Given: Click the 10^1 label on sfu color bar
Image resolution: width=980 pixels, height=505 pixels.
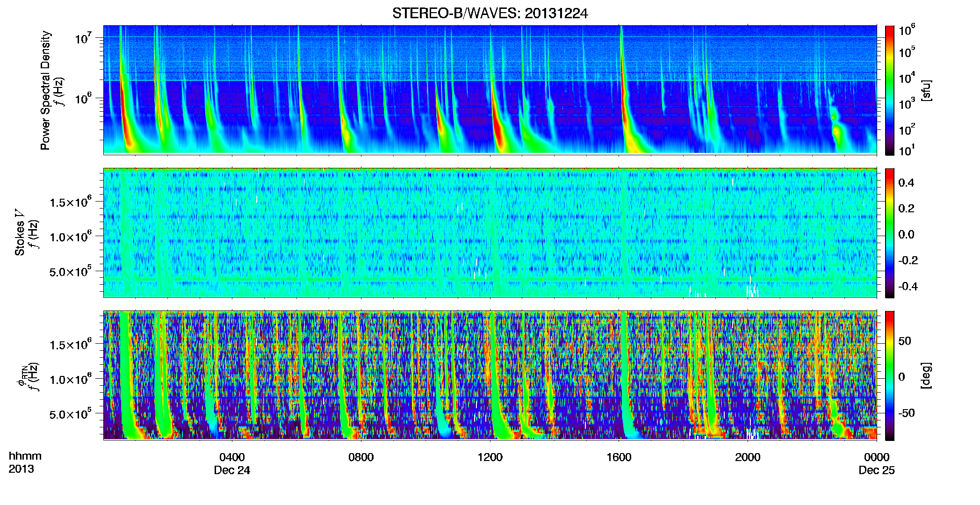Looking at the screenshot, I should tap(907, 151).
